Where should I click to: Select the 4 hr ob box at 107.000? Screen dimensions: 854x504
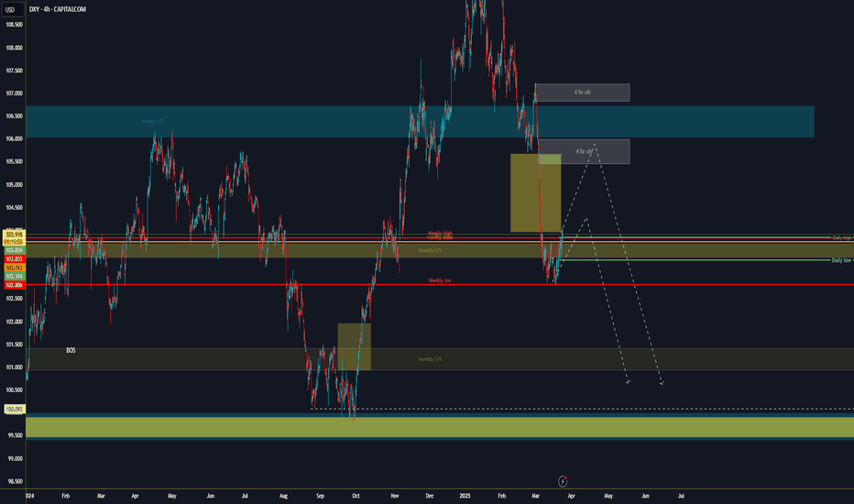583,92
